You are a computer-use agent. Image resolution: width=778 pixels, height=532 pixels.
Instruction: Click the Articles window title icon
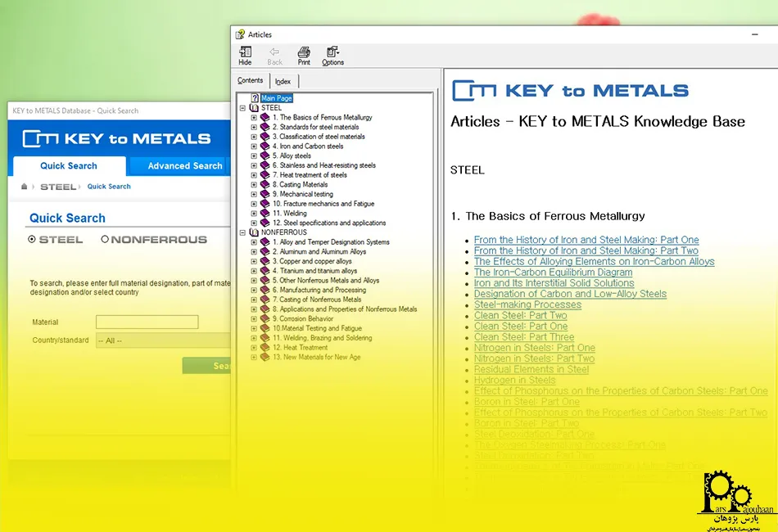click(x=240, y=34)
